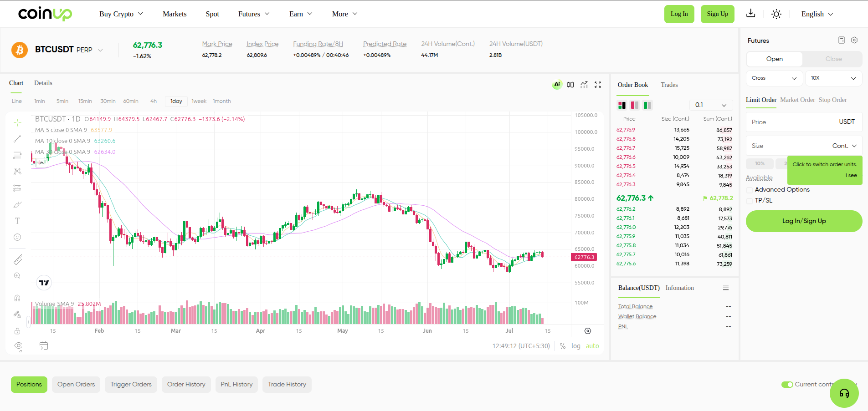Select the brush drawing tool
Viewport: 868px width, 411px height.
(x=17, y=204)
